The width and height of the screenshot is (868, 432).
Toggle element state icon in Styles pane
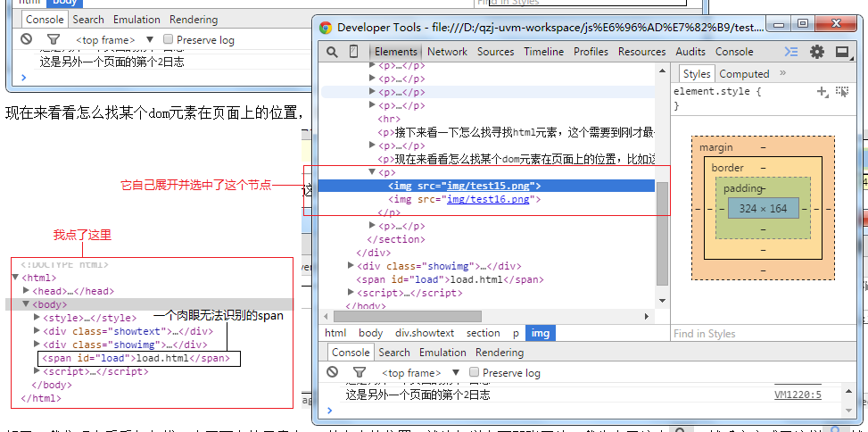click(842, 92)
